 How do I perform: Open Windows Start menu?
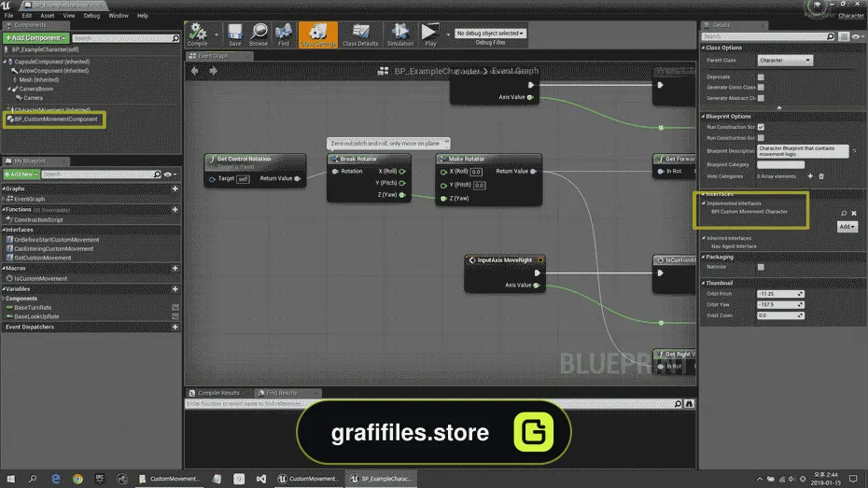coord(10,479)
